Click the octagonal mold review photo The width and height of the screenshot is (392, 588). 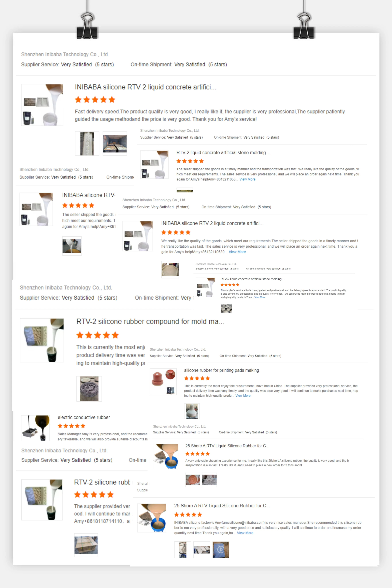[x=170, y=269]
